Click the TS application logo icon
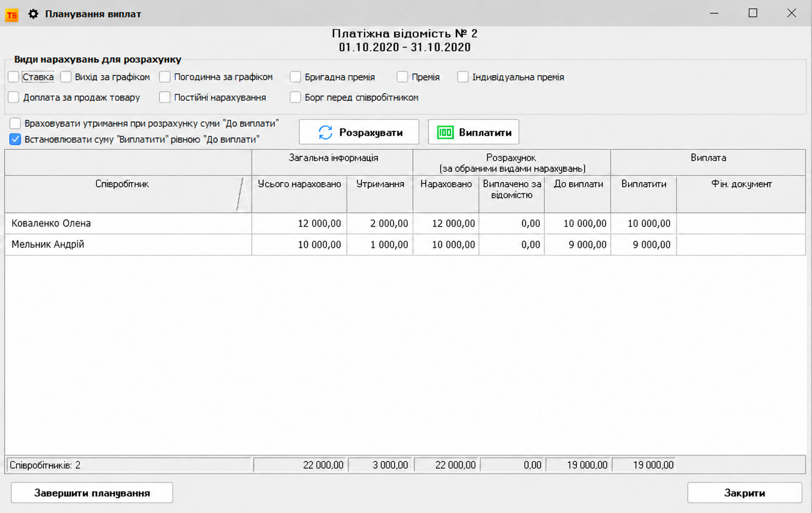812x513 pixels. (x=11, y=14)
